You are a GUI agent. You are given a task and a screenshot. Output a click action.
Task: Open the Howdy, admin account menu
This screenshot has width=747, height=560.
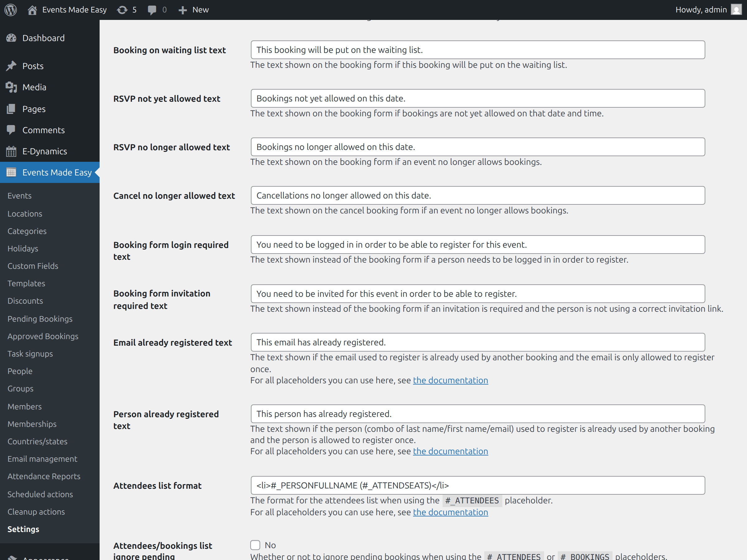point(700,9)
